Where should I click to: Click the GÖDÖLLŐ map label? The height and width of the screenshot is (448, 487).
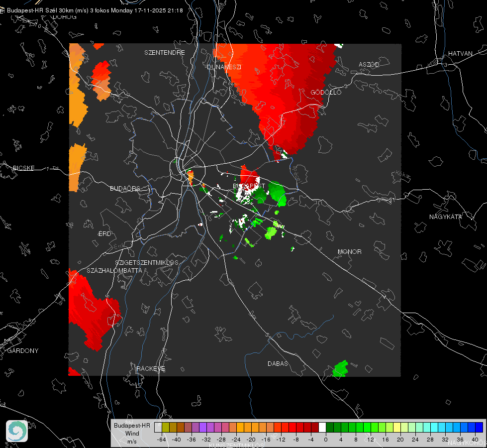tap(326, 92)
